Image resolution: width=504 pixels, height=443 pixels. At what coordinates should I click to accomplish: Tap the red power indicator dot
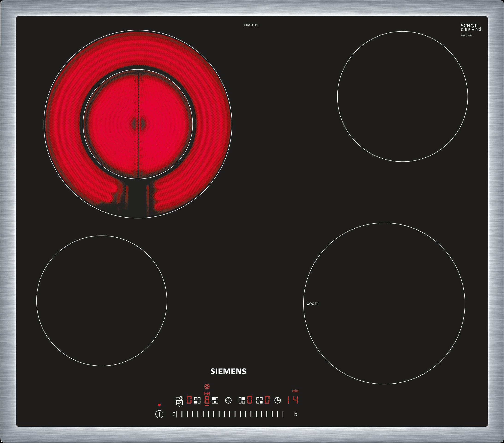[159, 405]
